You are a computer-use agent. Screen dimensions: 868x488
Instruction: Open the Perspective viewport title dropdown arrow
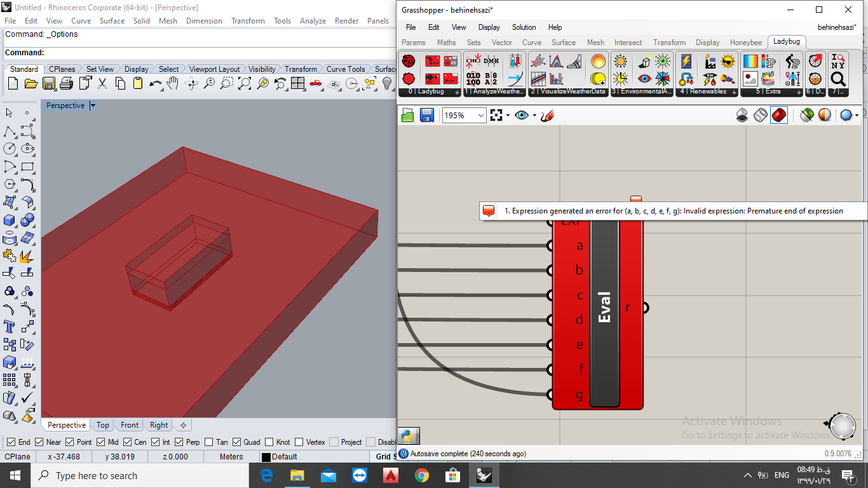[x=93, y=105]
